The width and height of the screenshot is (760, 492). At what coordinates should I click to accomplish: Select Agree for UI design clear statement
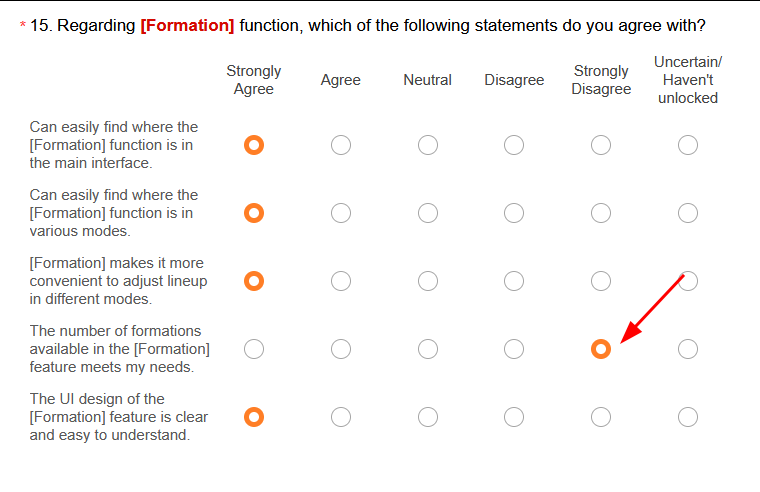(x=341, y=417)
